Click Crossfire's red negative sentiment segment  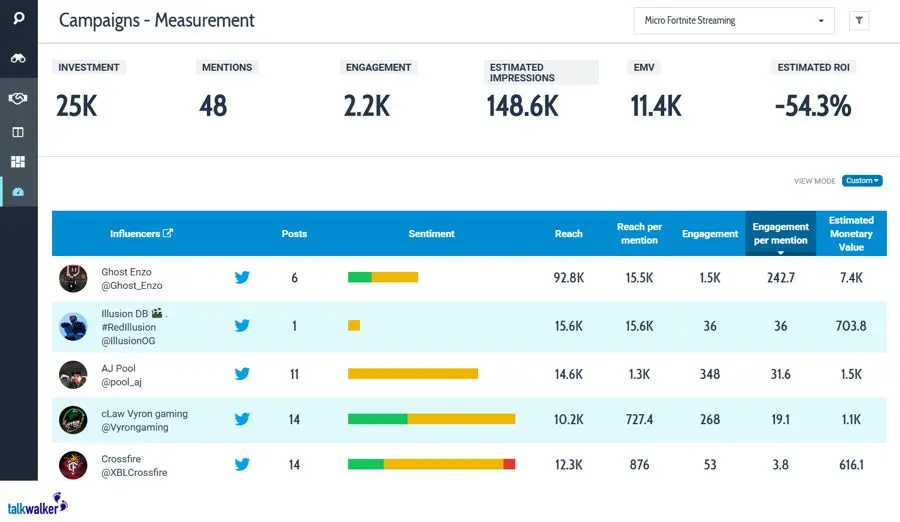pos(509,464)
